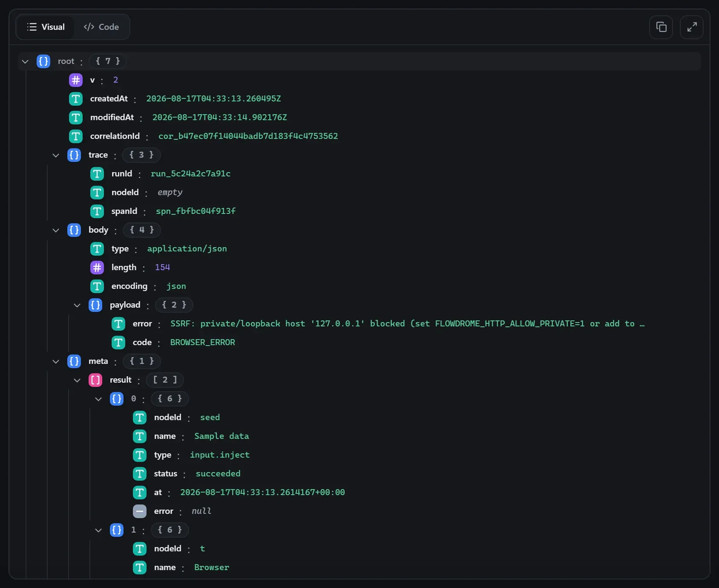Select the correlationId value cor_b47ec07f...
The width and height of the screenshot is (719, 588).
tap(248, 136)
